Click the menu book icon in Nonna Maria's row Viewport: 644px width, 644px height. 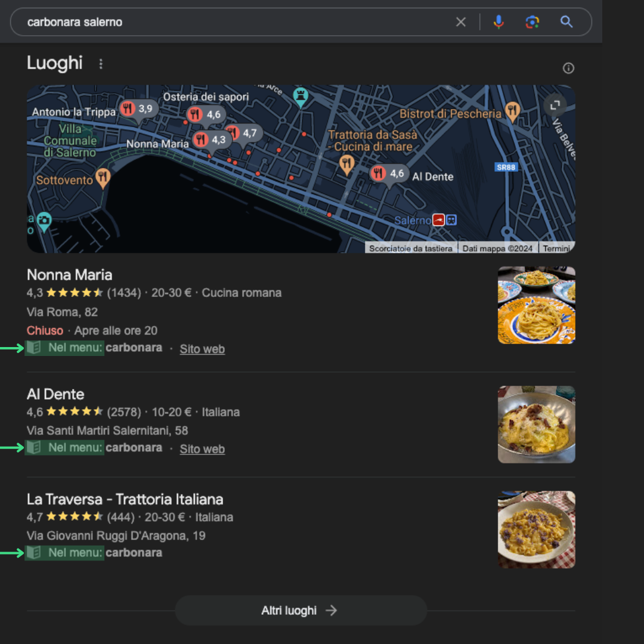33,348
